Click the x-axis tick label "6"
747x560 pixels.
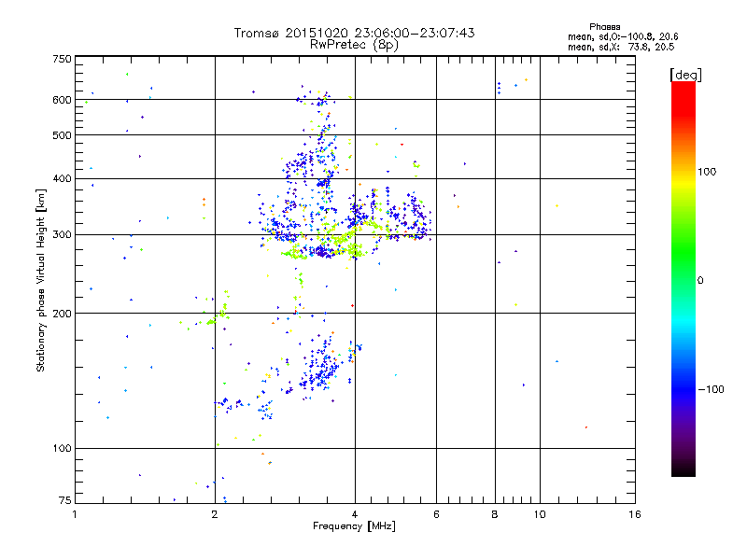point(436,514)
